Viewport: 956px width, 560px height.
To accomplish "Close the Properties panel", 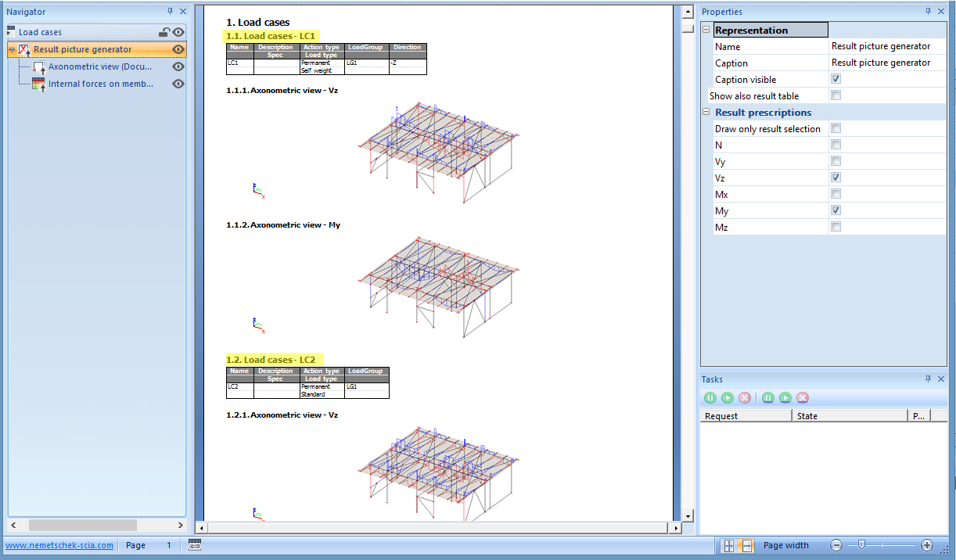I will [941, 12].
